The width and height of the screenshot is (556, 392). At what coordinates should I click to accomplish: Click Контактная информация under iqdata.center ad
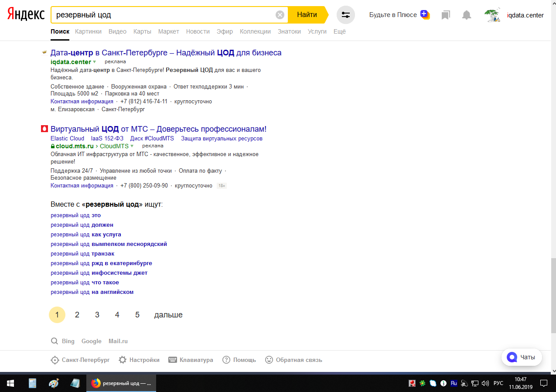click(x=82, y=102)
